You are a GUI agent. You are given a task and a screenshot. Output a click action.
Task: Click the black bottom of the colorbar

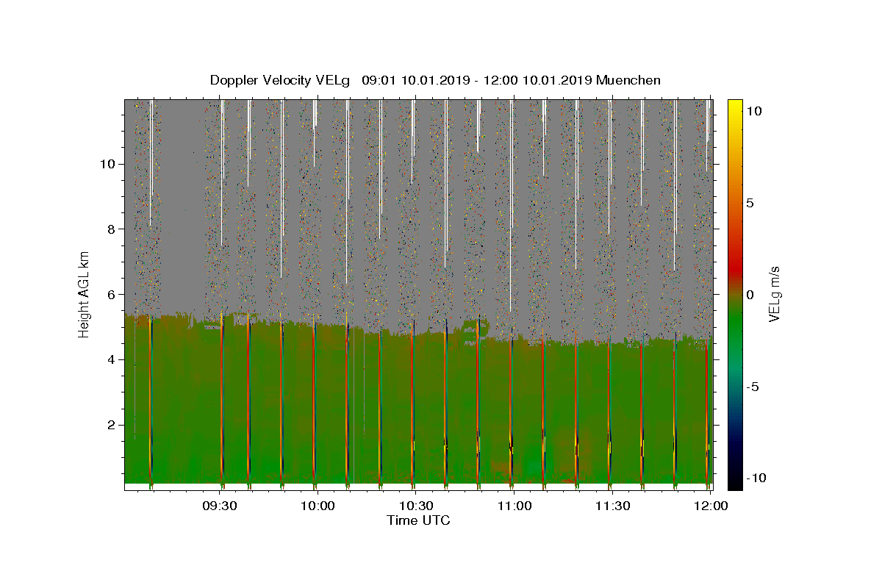(735, 481)
